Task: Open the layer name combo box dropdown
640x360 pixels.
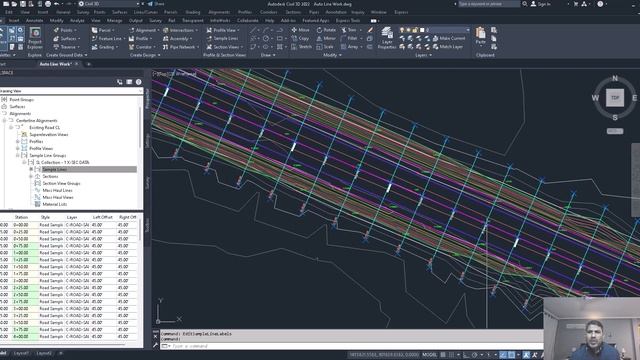Action: [468, 30]
